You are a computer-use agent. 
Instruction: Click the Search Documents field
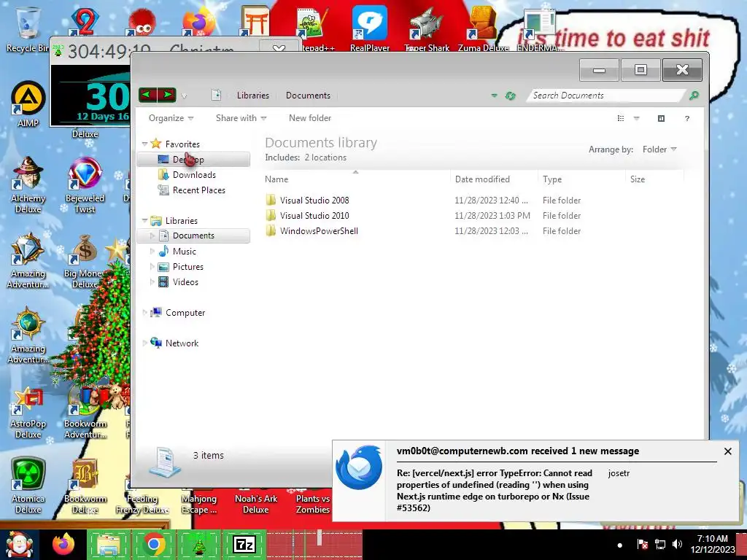tap(605, 96)
